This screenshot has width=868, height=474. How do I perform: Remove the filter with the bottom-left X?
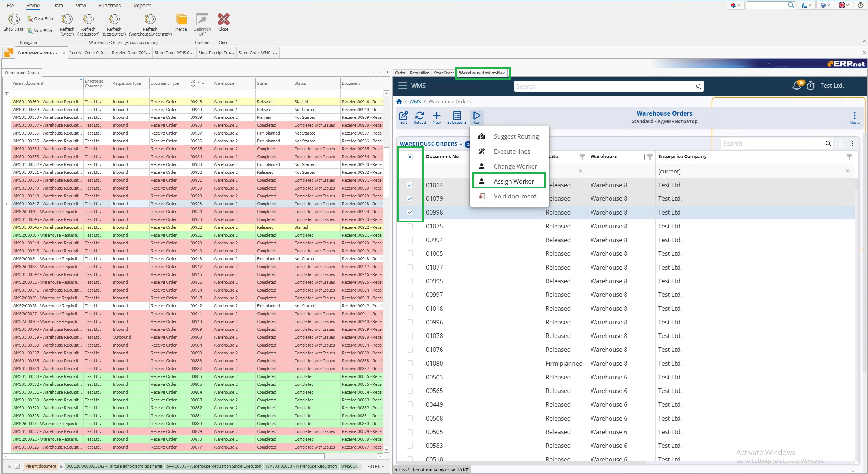(x=9, y=466)
